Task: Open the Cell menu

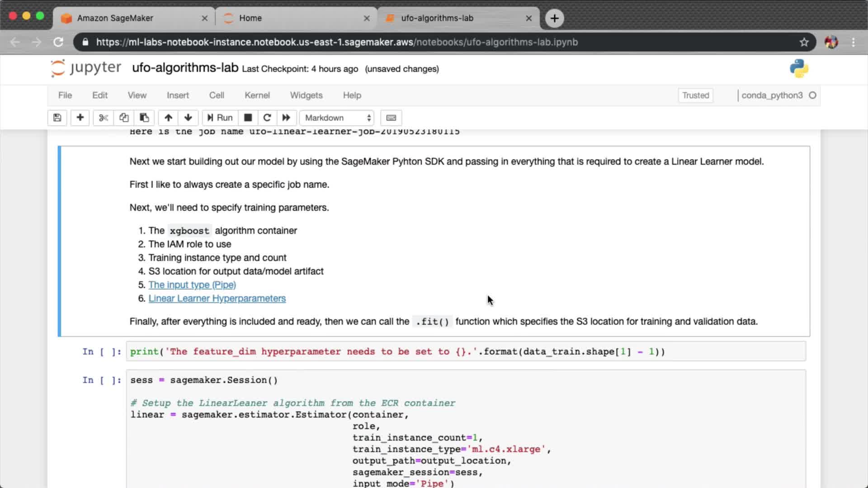Action: click(216, 95)
